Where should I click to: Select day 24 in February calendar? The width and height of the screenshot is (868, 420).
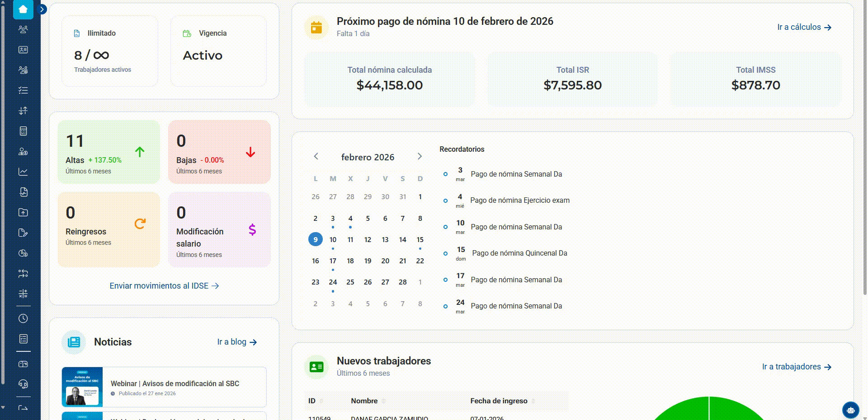point(333,282)
